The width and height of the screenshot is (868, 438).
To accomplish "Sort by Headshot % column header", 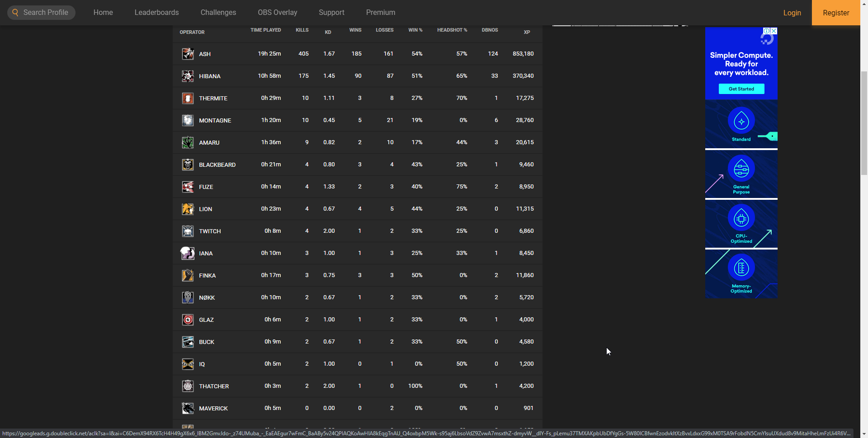I will [452, 30].
